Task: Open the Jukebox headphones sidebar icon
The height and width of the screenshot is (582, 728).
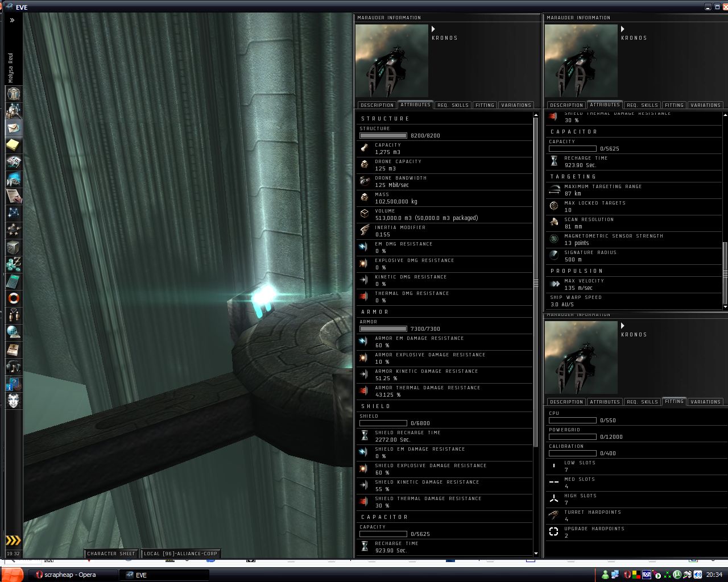Action: [x=14, y=367]
